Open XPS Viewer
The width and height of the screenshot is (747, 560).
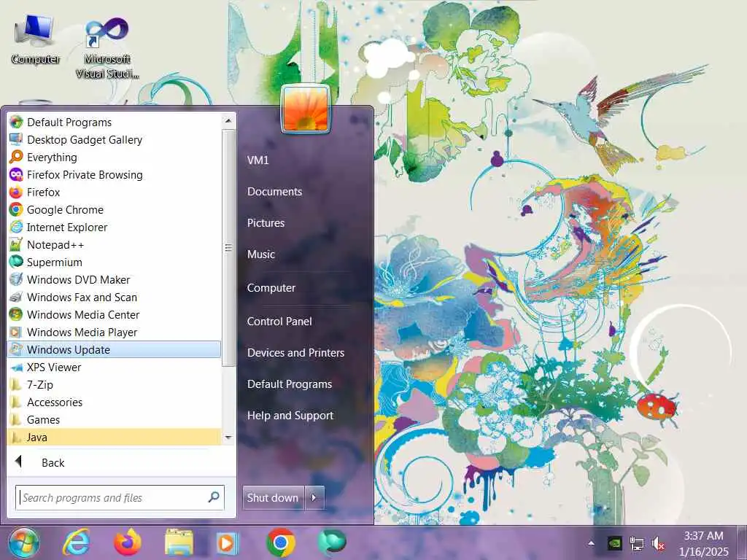point(114,367)
